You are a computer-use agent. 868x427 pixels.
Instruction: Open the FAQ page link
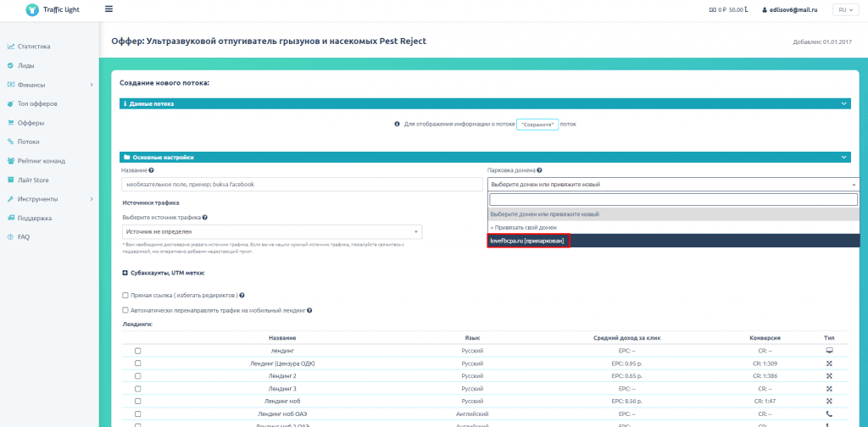(x=23, y=236)
